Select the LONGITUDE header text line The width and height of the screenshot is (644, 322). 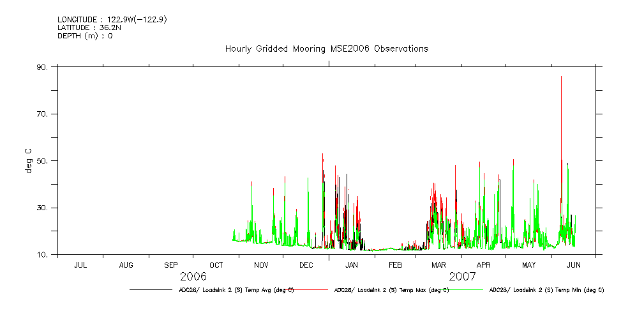112,20
